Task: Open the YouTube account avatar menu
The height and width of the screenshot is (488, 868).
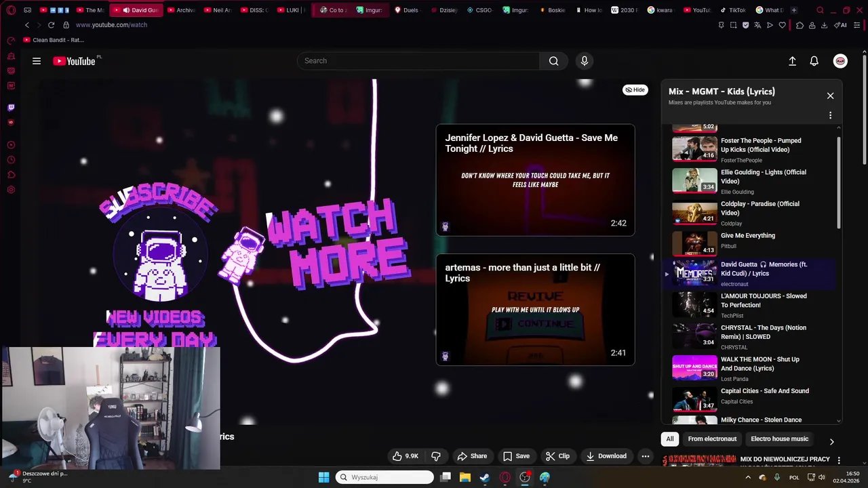Action: coord(840,61)
